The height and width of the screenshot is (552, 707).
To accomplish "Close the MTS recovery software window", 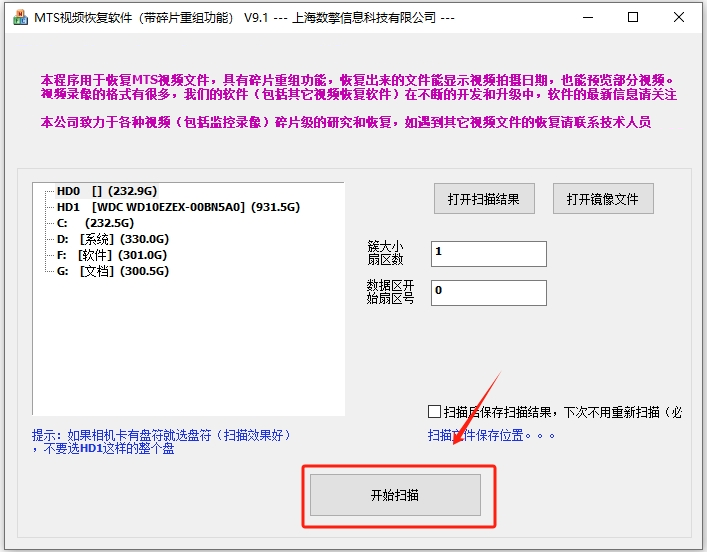I will [679, 18].
